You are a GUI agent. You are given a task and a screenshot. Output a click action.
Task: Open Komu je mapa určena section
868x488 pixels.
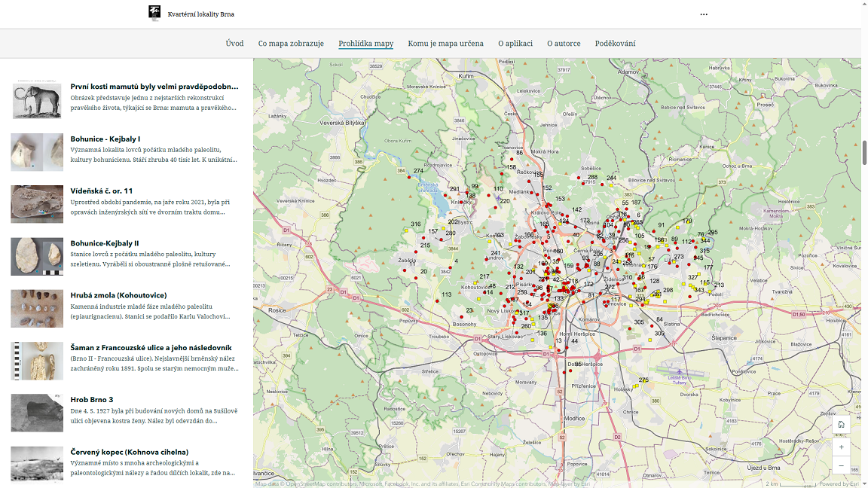pyautogui.click(x=445, y=44)
